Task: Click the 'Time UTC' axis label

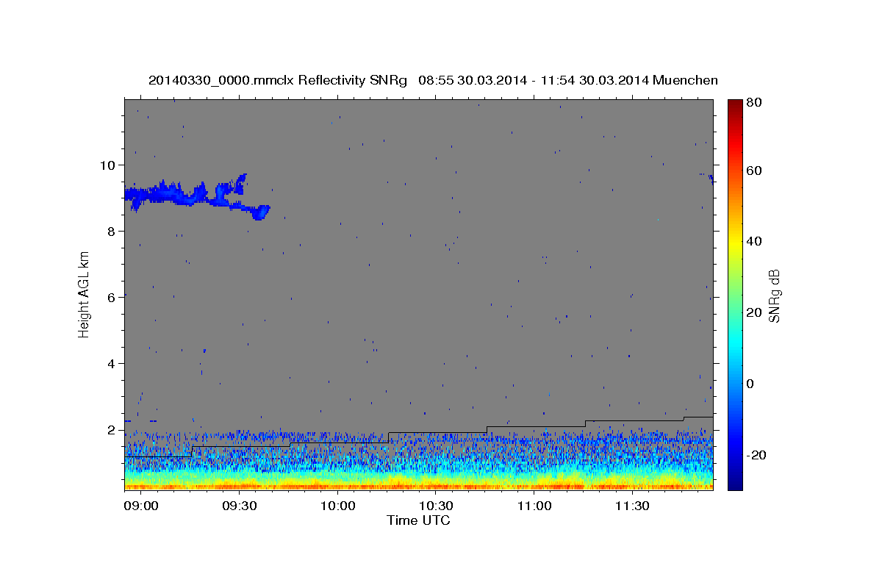Action: [418, 520]
